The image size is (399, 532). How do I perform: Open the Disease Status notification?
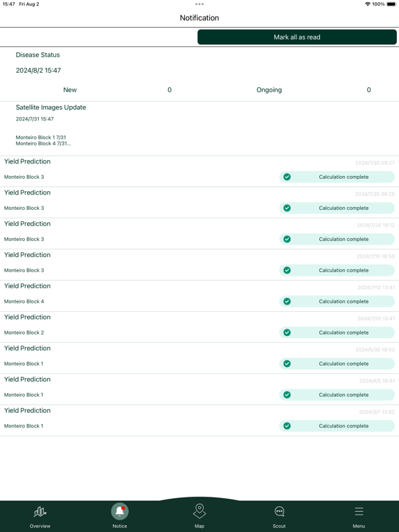pos(199,74)
